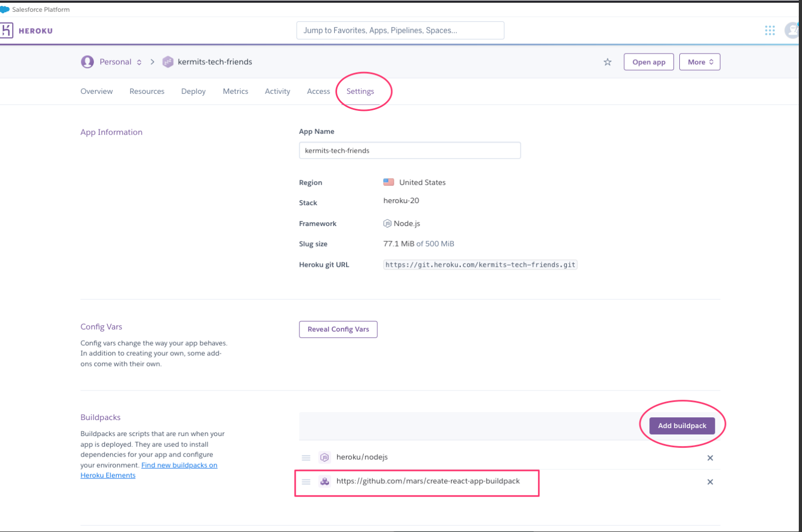Click the Buildpacks section heading
This screenshot has height=532, width=802.
(x=100, y=417)
